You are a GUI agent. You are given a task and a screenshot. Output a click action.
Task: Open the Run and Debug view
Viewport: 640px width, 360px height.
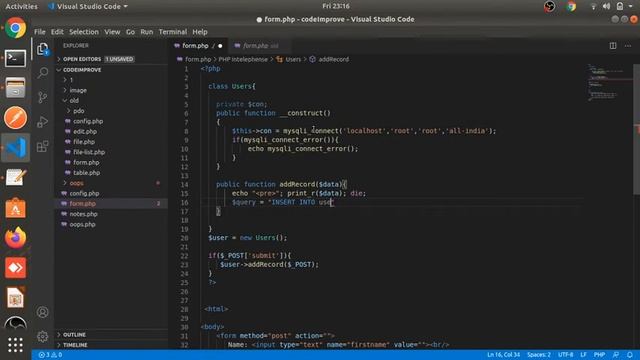42,122
